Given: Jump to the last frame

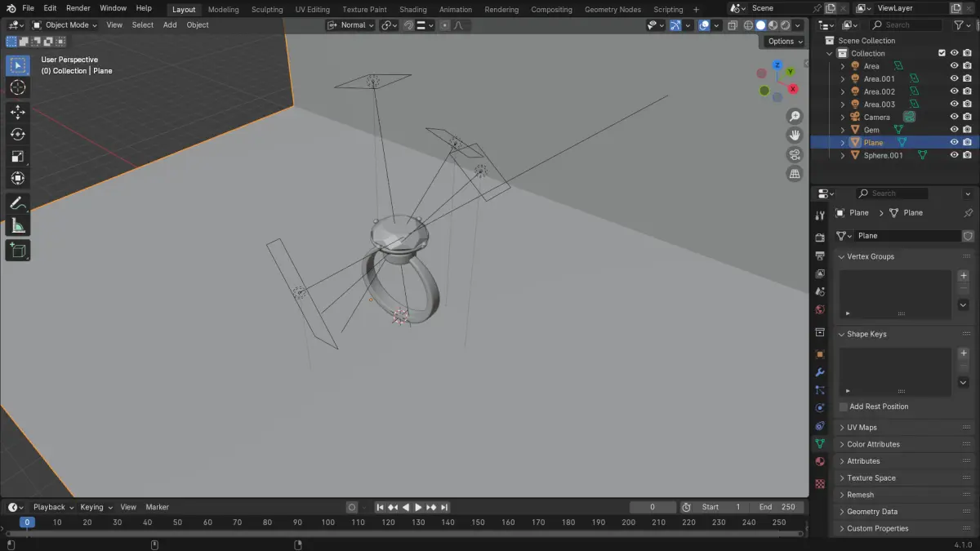Looking at the screenshot, I should [444, 507].
